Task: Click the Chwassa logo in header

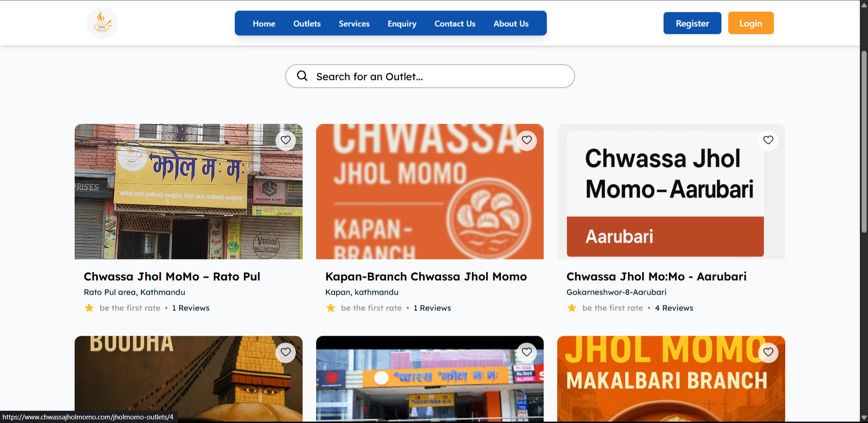Action: coord(102,23)
